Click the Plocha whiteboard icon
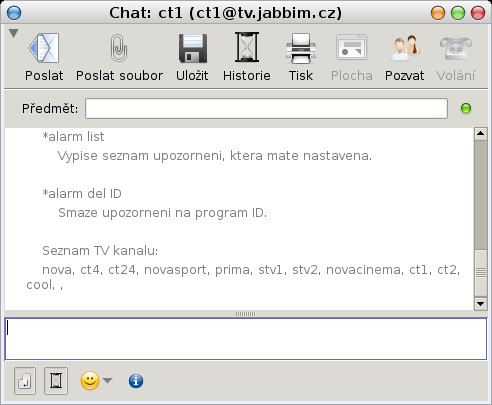Screen dimensions: 492x405 point(352,48)
